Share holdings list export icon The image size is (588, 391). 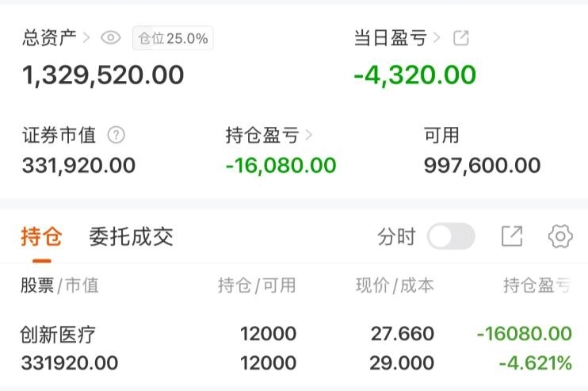pyautogui.click(x=512, y=236)
